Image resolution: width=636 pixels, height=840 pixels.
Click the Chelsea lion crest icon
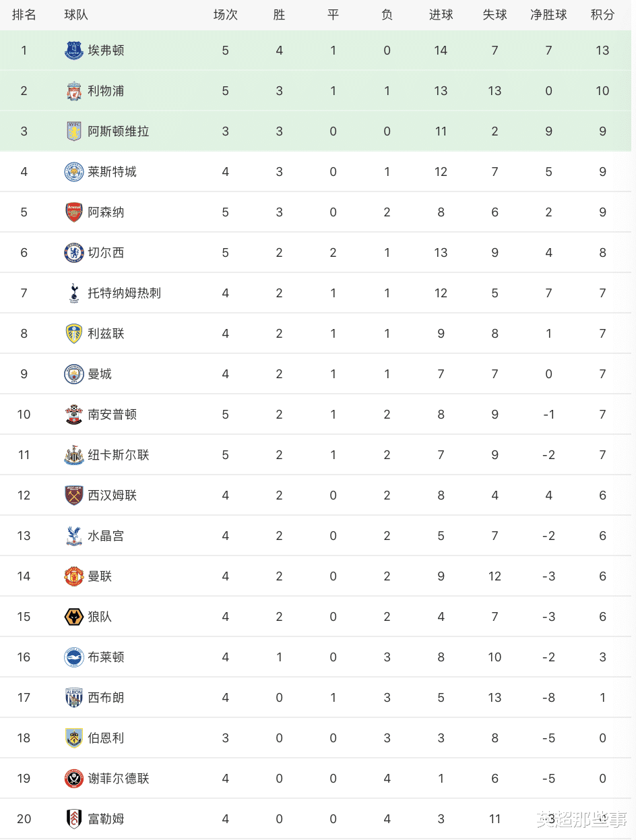coord(74,253)
